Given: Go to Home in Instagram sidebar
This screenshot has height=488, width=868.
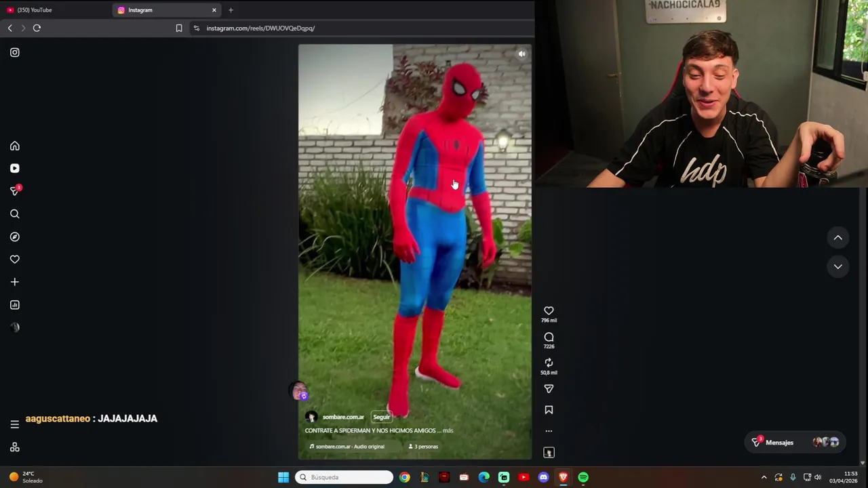Looking at the screenshot, I should (x=15, y=146).
